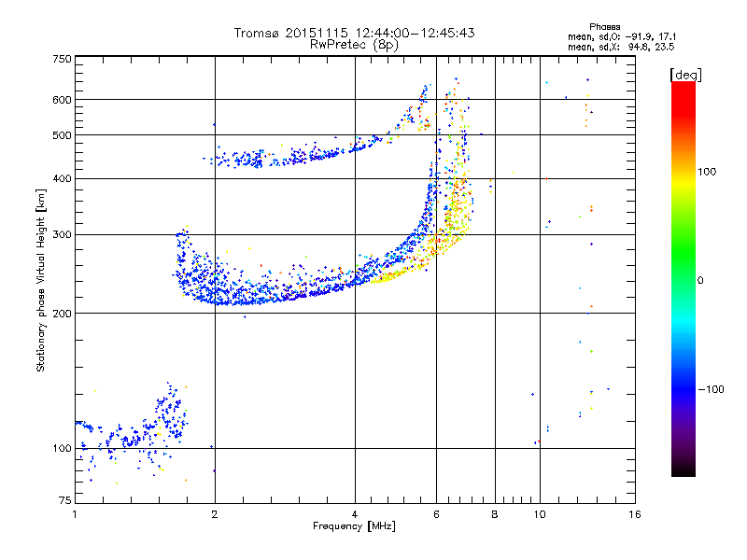Click the "mean, sd,O: -91.9, 17.1" statistic
Image resolution: width=747 pixels, height=560 pixels.
(621, 36)
